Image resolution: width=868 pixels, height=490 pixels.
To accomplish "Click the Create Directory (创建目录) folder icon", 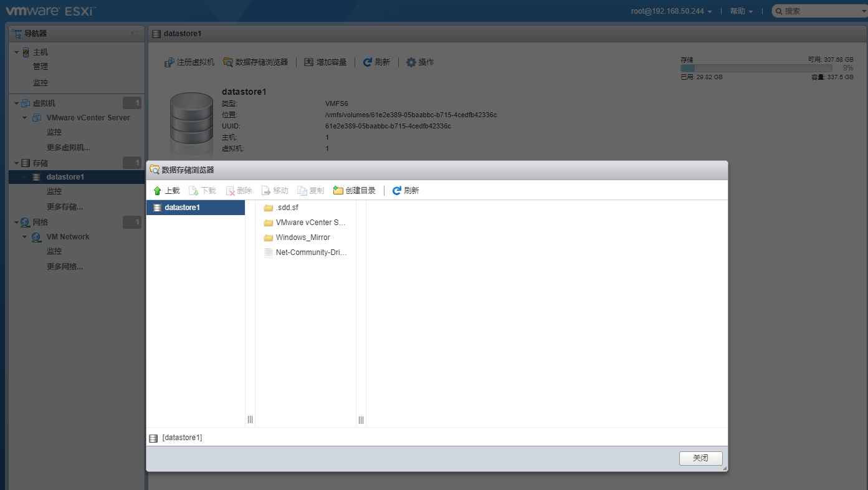I will [338, 191].
